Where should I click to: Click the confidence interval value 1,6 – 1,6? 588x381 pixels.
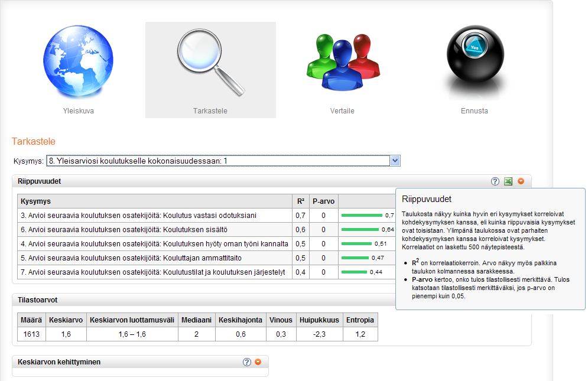click(x=132, y=334)
